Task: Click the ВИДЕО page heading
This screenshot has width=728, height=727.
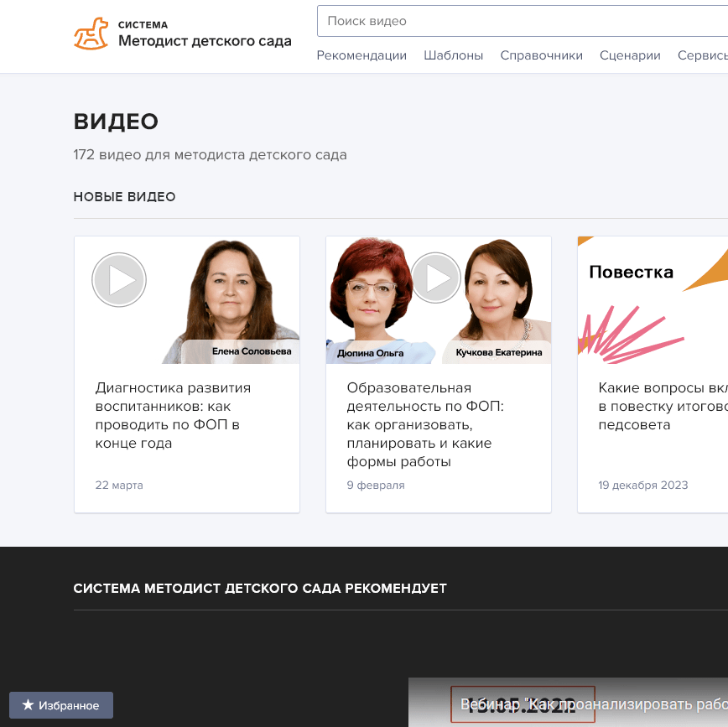Action: (116, 122)
